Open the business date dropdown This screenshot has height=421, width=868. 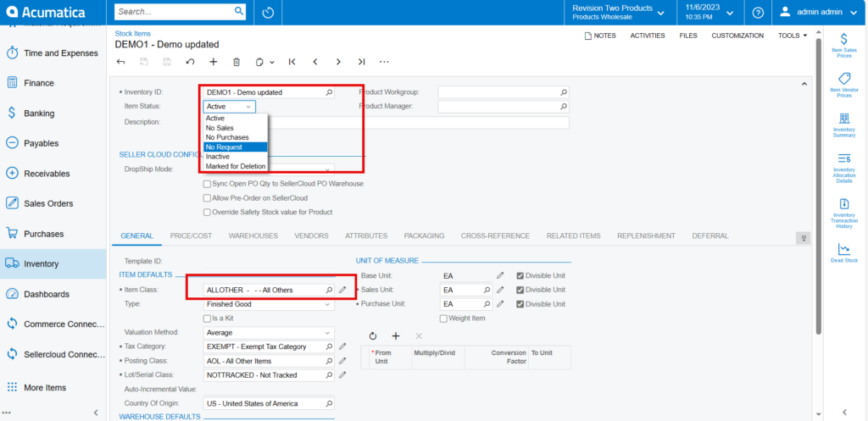coord(709,12)
